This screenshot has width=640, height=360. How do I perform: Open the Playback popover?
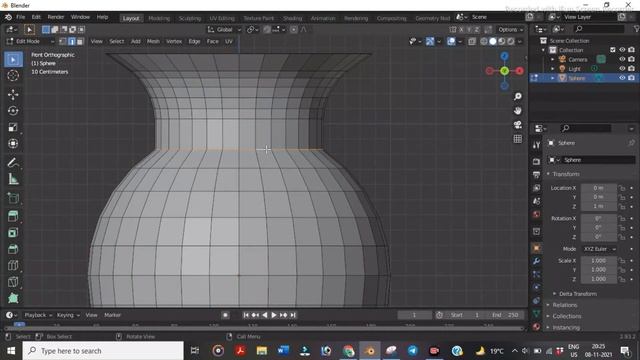pos(38,315)
